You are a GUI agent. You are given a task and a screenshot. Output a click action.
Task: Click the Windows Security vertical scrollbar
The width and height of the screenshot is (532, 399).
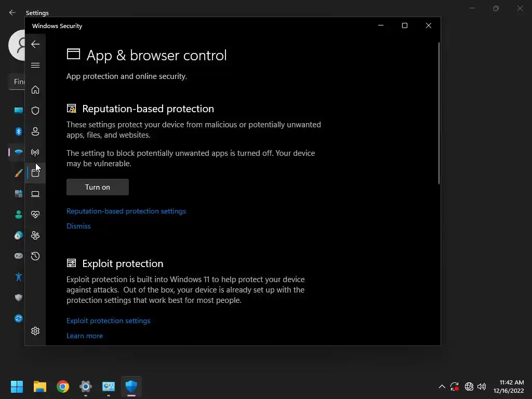pos(438,113)
